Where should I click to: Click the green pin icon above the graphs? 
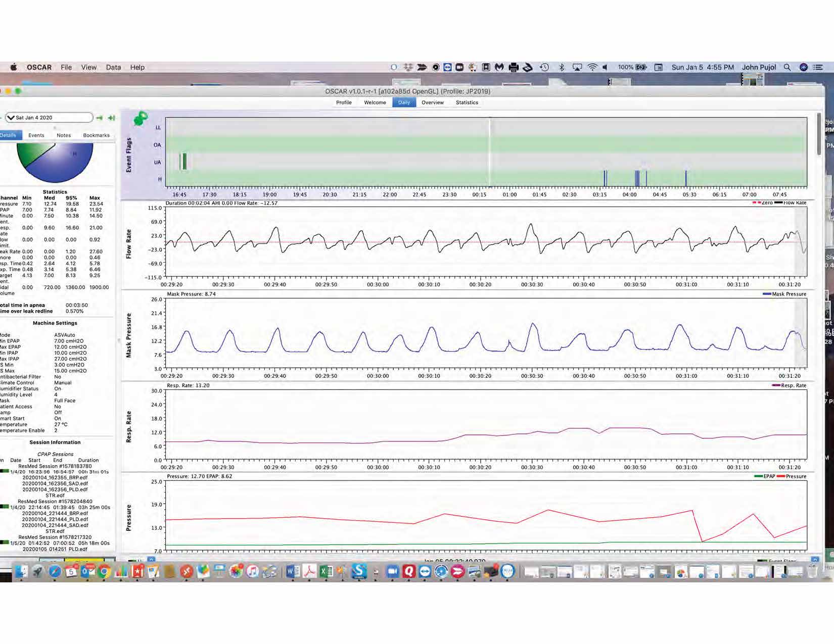point(141,119)
